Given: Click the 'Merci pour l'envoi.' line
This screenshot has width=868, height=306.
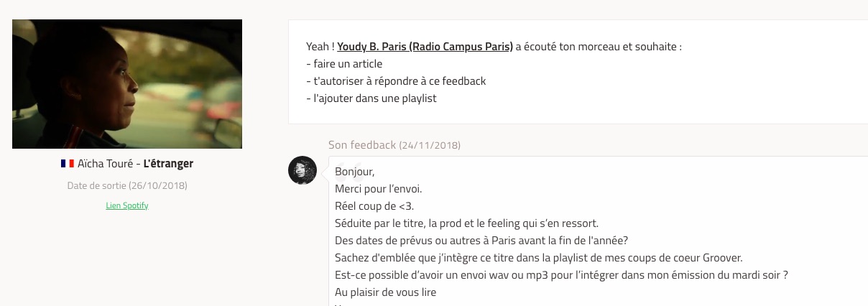Looking at the screenshot, I should point(378,190).
